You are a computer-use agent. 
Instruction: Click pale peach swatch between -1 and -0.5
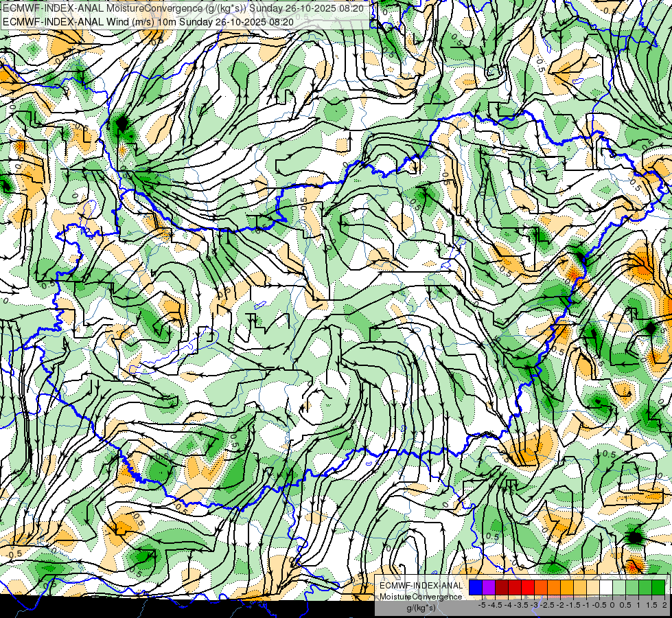593,588
